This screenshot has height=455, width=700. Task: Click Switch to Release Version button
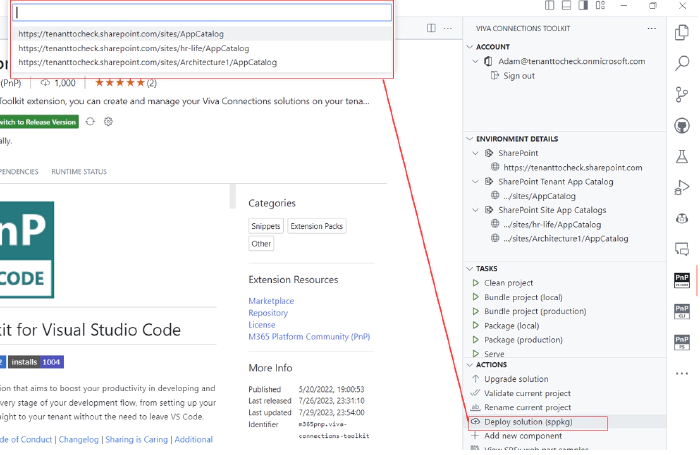pos(39,122)
